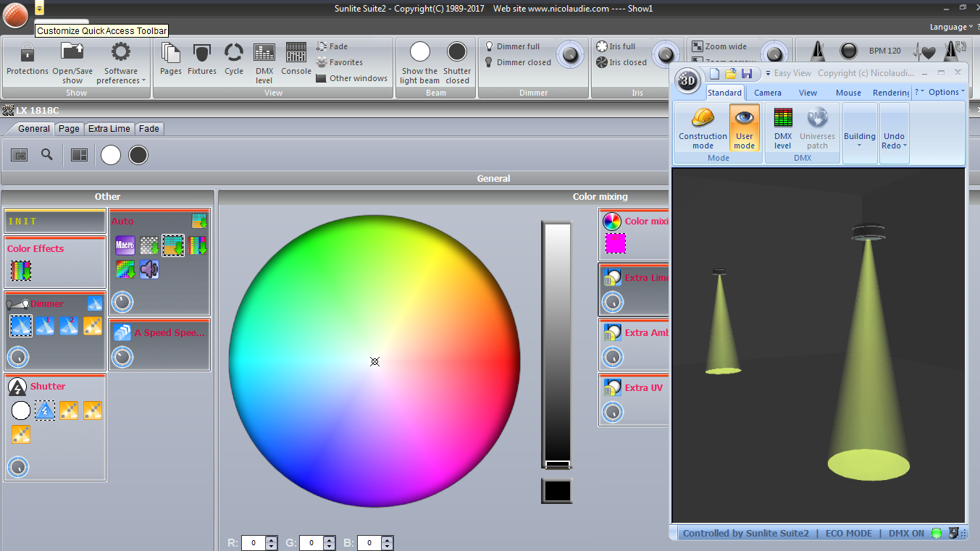The height and width of the screenshot is (551, 980).
Task: Switch to the Extra Lime tab
Action: click(x=109, y=128)
